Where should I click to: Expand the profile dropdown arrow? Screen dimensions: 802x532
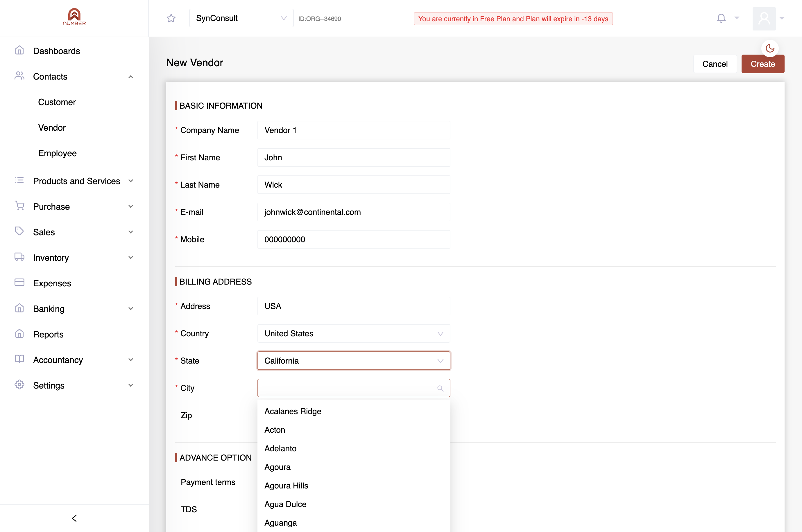click(782, 18)
